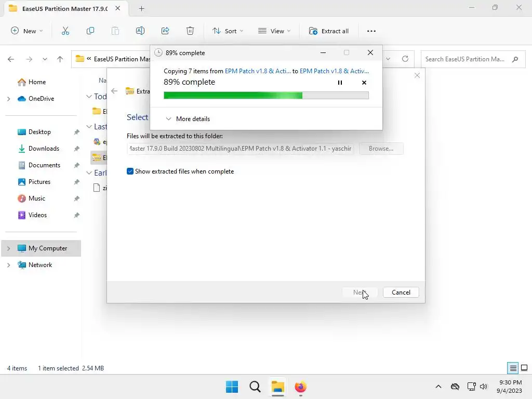
Task: Click the Share icon in toolbar
Action: [165, 31]
